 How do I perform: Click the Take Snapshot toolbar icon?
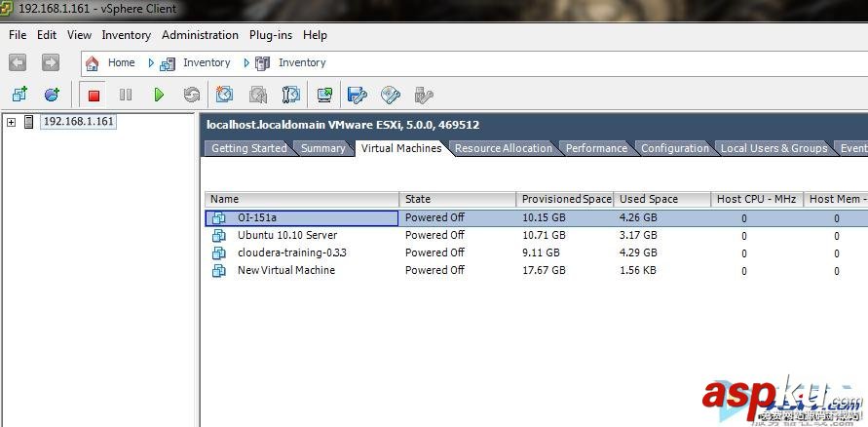(224, 95)
